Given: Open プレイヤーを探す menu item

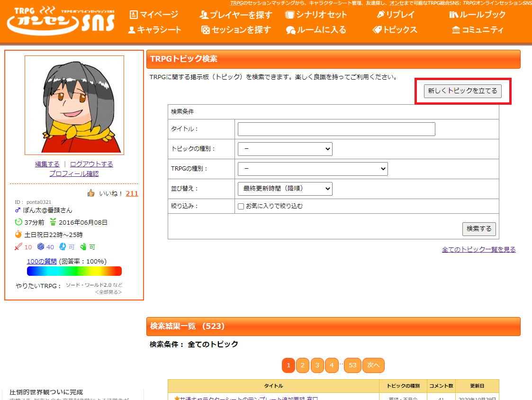Looking at the screenshot, I should [236, 15].
